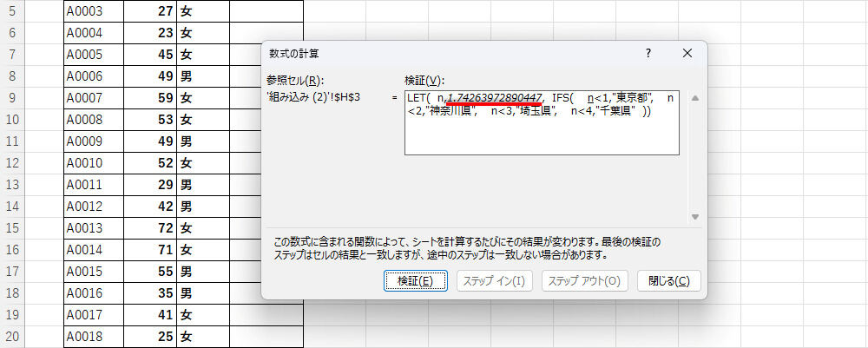868x348 pixels.
Task: Select cell containing A0008
Action: coord(94,120)
